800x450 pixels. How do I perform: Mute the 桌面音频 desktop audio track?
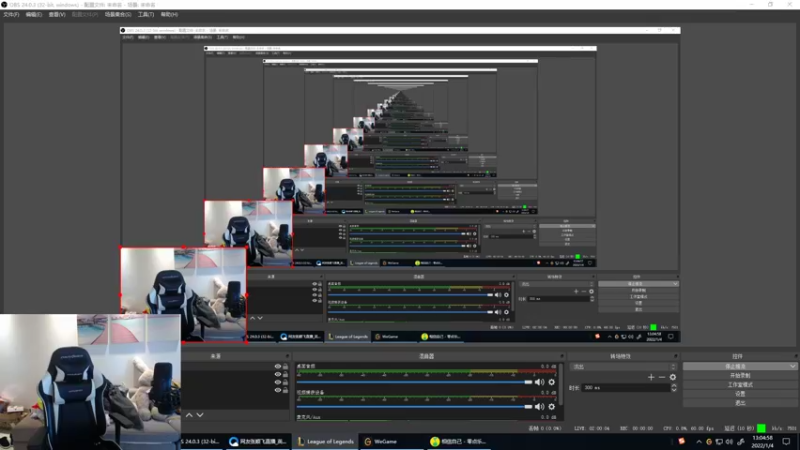(x=539, y=382)
